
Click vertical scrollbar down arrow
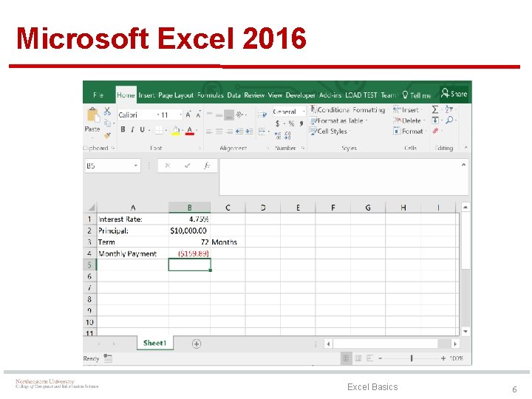[465, 331]
